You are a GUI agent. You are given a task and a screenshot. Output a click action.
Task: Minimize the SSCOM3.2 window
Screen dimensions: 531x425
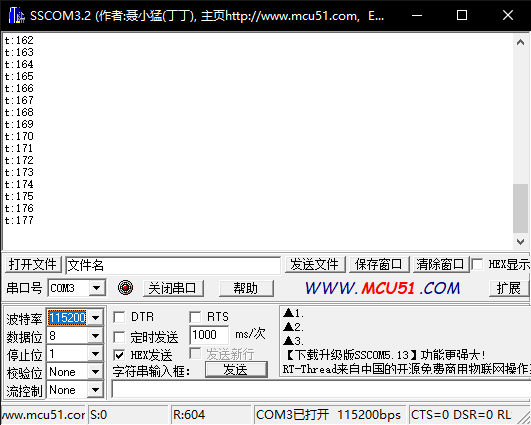(417, 15)
